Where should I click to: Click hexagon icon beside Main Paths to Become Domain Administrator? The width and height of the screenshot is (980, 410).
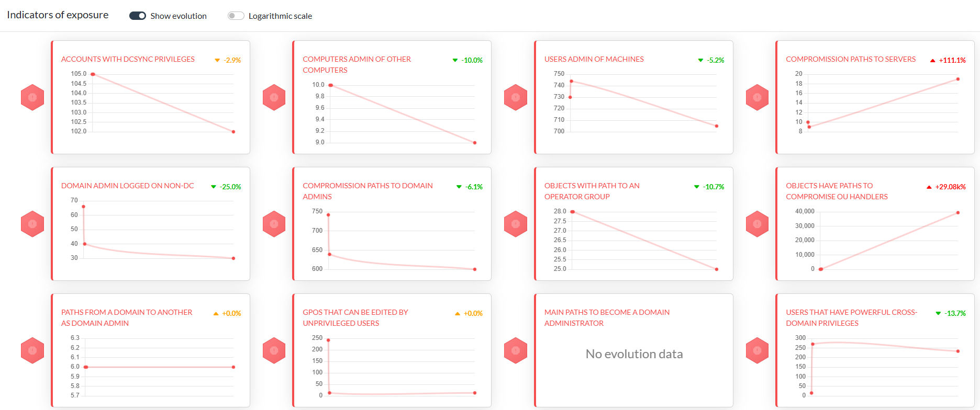(x=516, y=350)
